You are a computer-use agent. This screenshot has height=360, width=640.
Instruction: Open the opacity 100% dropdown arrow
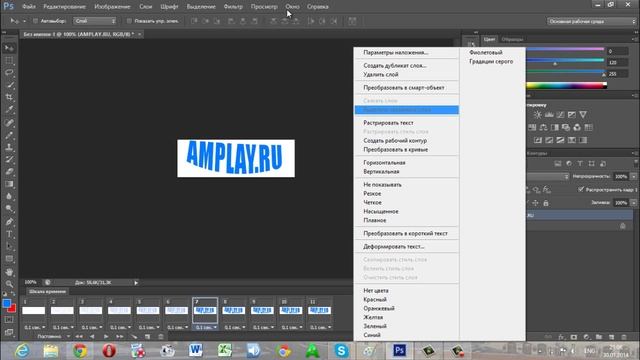[633, 176]
